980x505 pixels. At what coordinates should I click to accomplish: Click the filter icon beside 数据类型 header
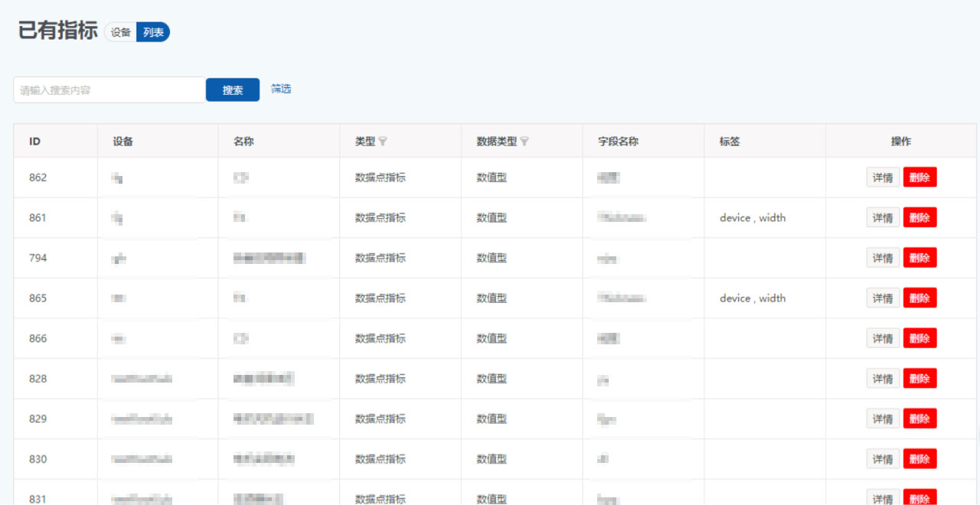point(524,142)
